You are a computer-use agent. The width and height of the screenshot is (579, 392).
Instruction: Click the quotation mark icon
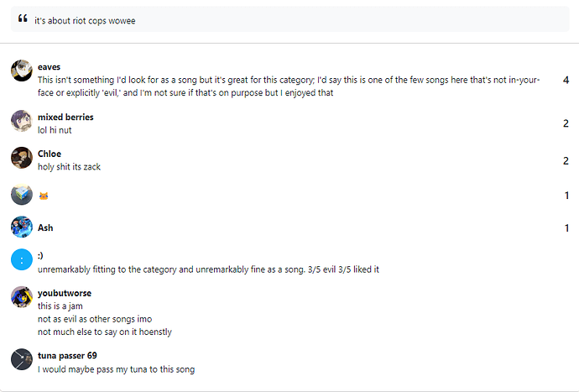23,18
